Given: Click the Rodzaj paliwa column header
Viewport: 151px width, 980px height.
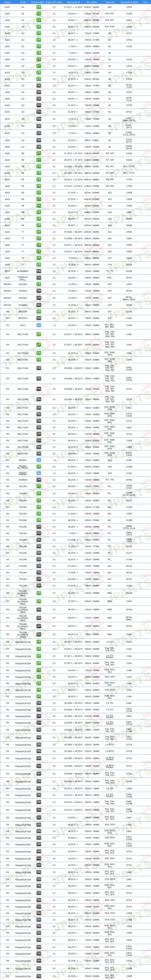Looking at the screenshot, I should (37, 2).
